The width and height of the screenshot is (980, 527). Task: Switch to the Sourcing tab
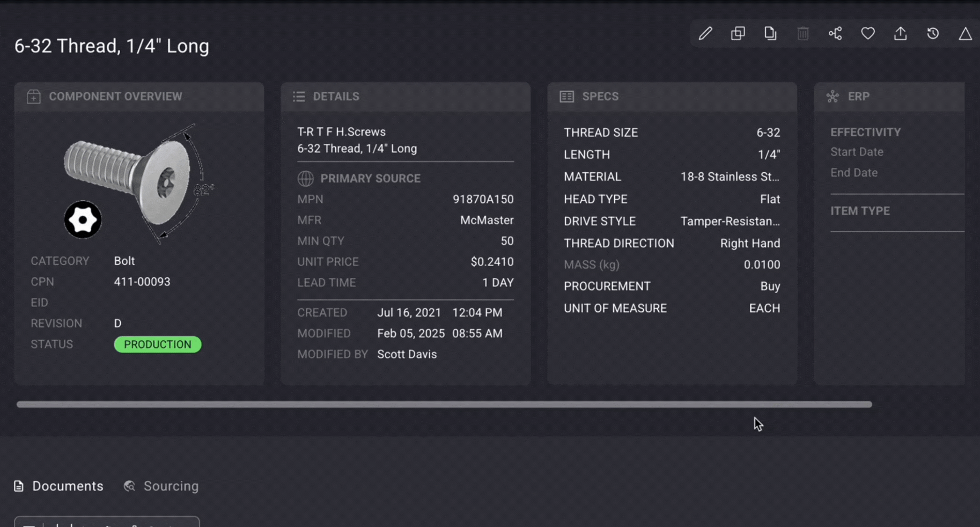click(161, 486)
